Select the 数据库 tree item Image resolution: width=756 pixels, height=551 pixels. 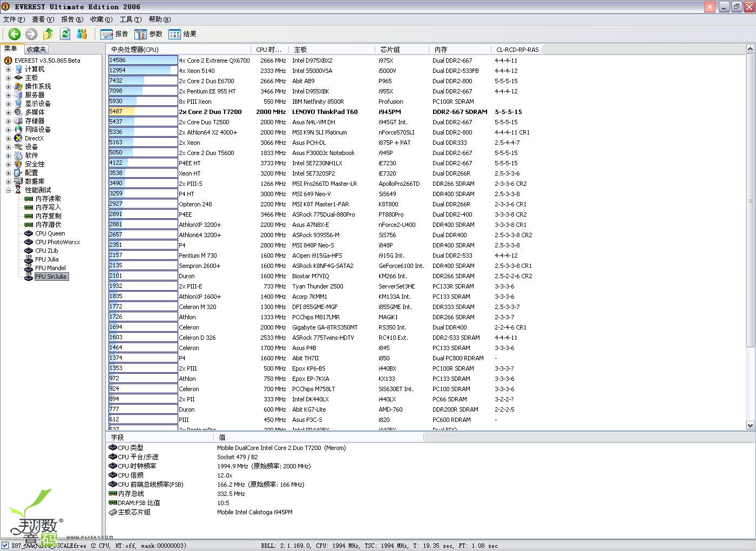(x=35, y=182)
